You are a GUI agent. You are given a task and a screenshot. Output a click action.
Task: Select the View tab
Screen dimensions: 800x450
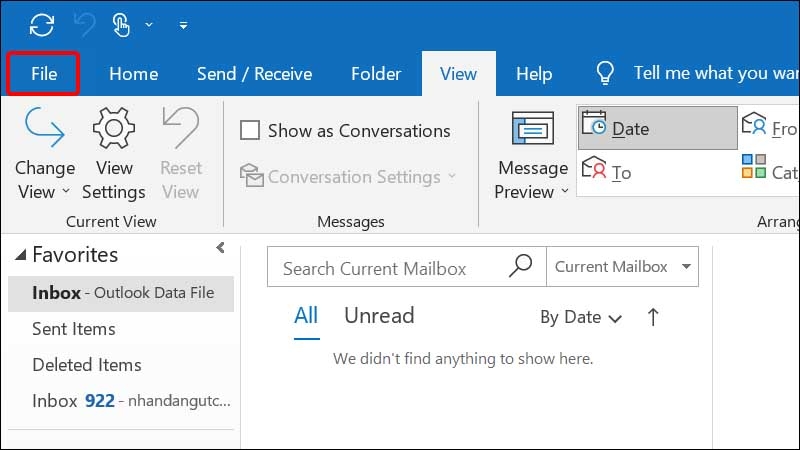(x=459, y=74)
